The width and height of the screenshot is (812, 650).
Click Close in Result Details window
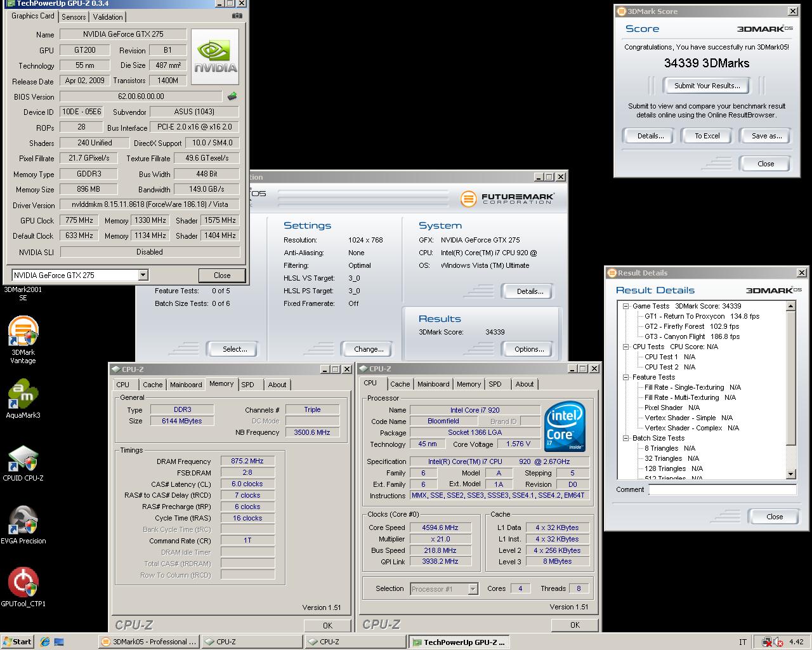(775, 517)
